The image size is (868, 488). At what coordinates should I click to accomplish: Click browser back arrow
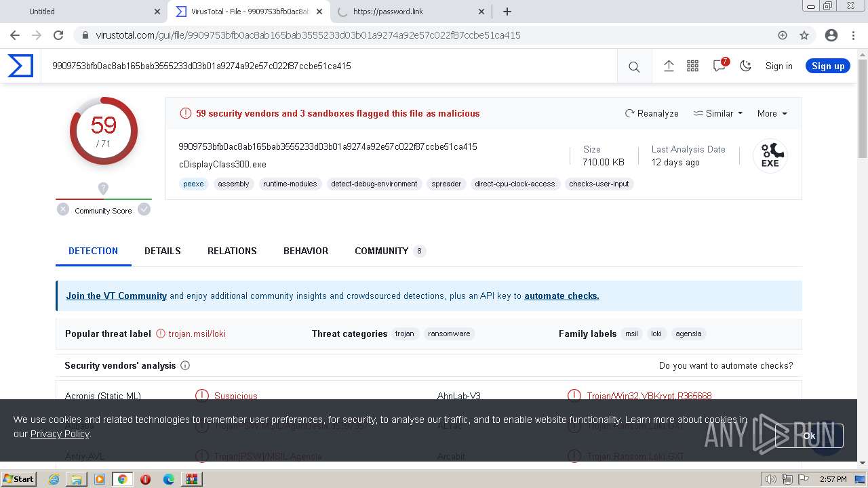pyautogui.click(x=15, y=35)
